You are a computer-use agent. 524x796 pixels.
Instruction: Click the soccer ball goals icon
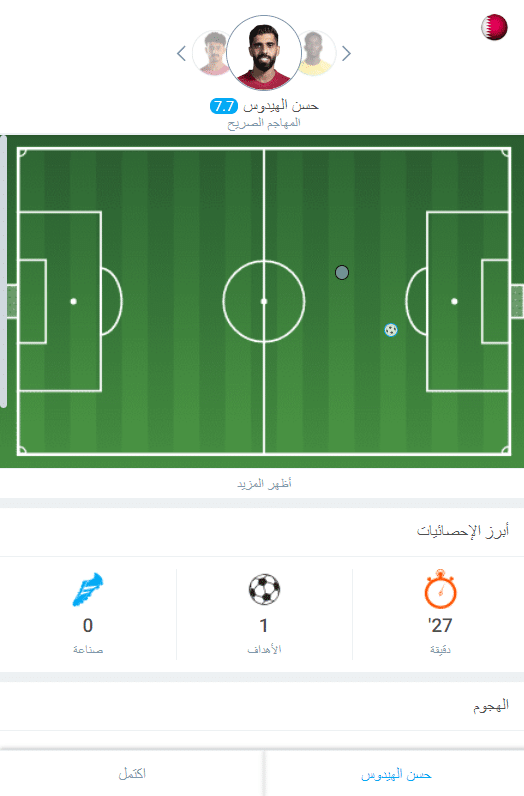coord(264,589)
